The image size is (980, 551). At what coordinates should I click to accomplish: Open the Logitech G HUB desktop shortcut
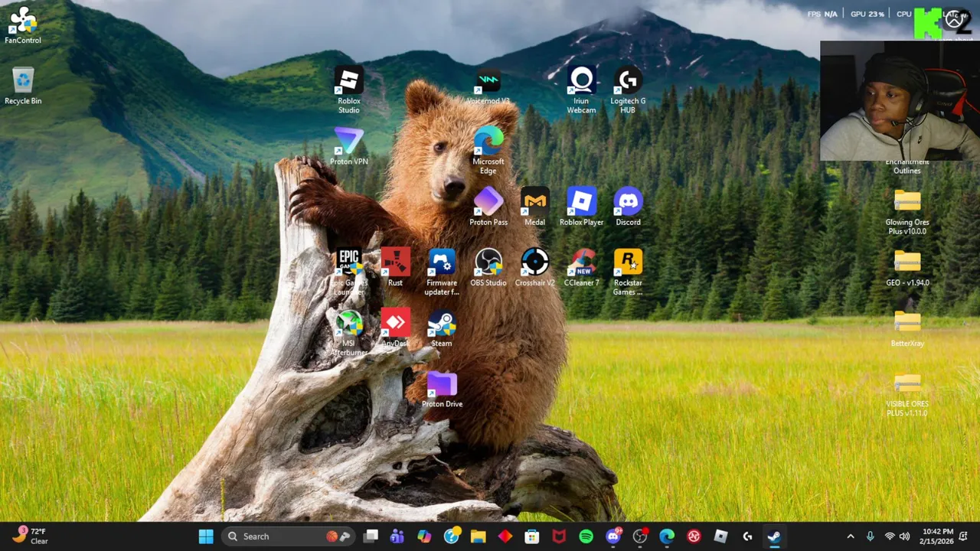click(x=628, y=90)
